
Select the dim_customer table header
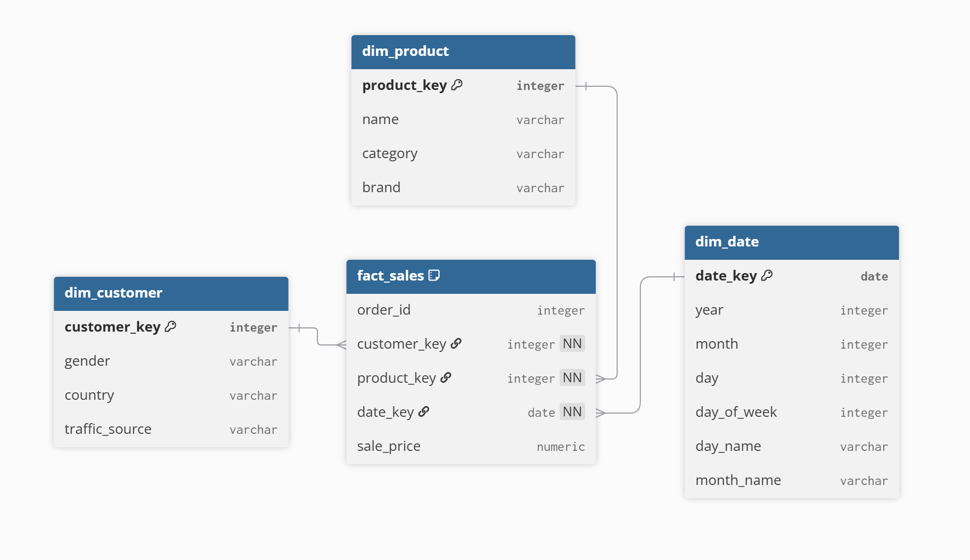click(x=170, y=293)
